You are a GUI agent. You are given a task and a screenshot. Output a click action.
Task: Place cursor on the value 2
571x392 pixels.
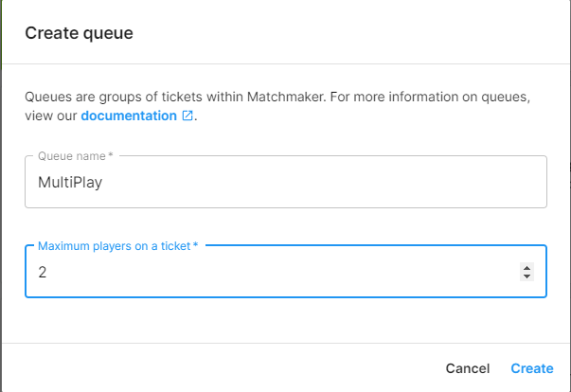coord(43,273)
